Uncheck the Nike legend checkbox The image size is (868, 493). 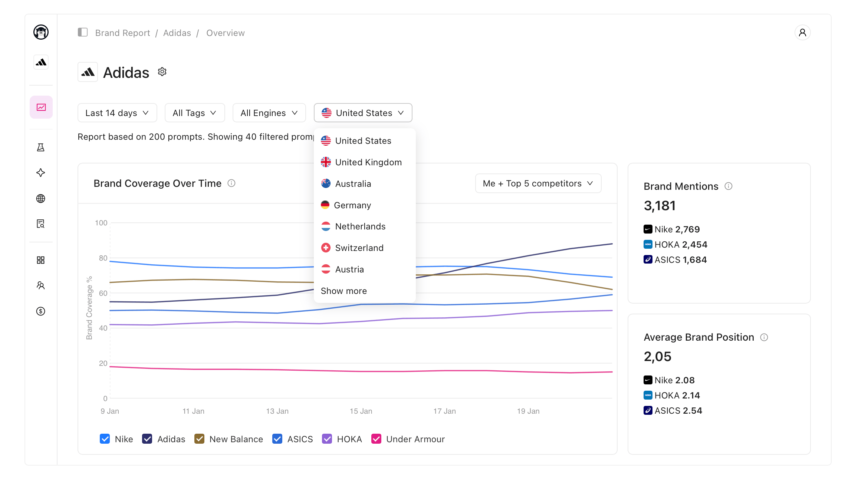point(105,439)
